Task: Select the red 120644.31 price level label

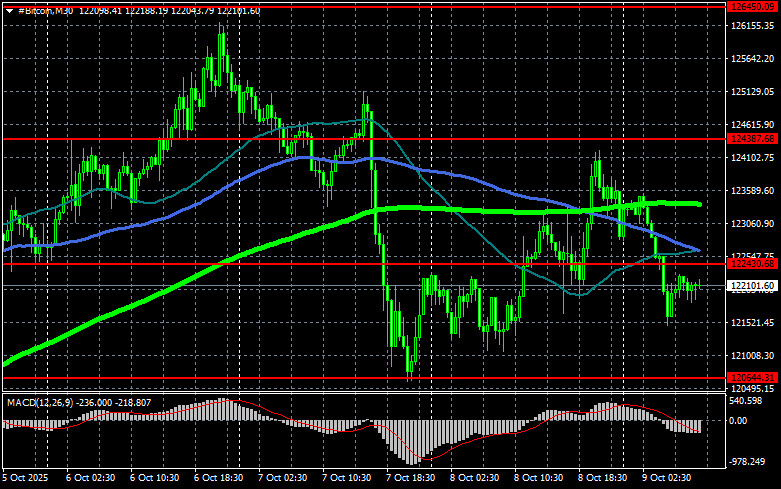Action: [x=752, y=378]
